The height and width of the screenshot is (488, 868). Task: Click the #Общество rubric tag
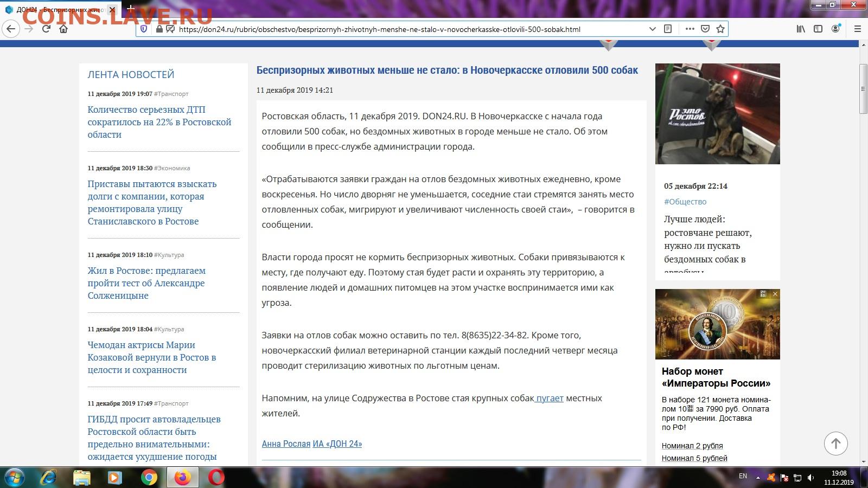coord(685,201)
